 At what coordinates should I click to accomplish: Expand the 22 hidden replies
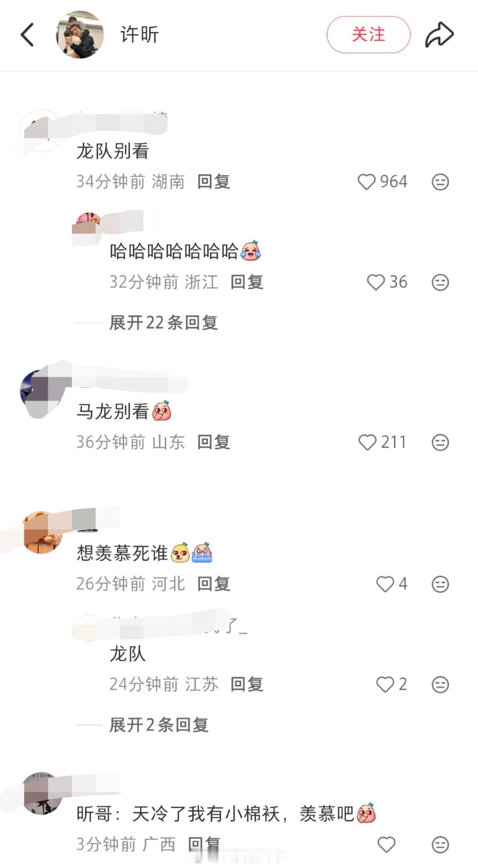pyautogui.click(x=163, y=323)
